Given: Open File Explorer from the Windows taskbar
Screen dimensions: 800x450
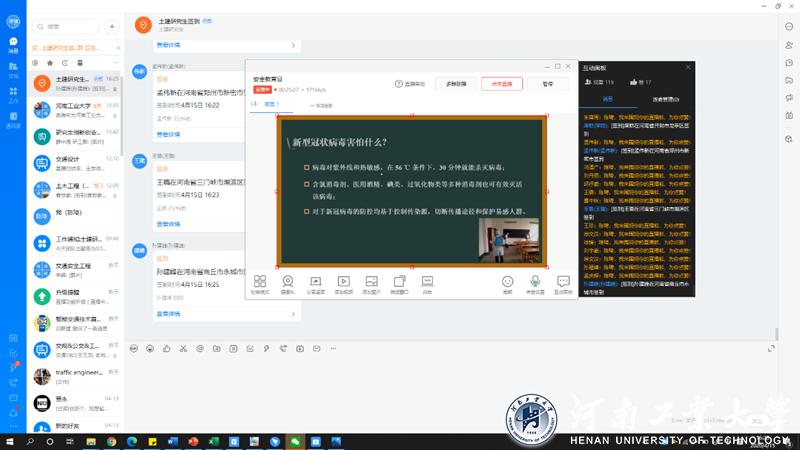Looking at the screenshot, I should click(x=91, y=441).
